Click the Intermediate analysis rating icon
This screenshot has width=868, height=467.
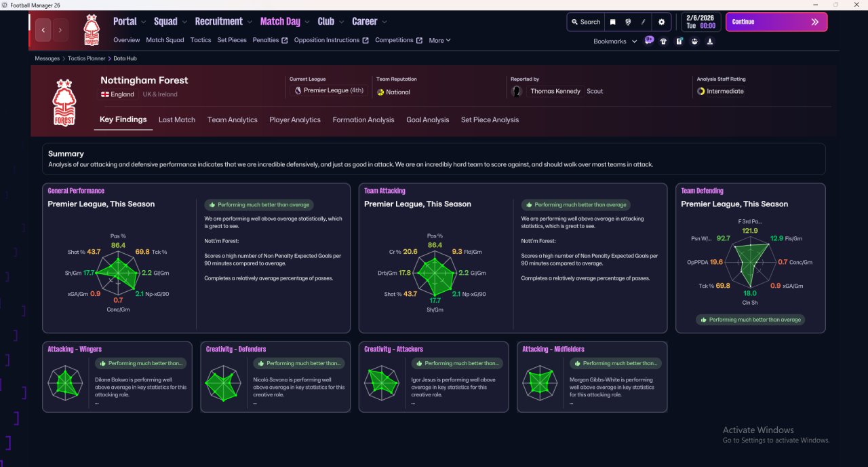coord(701,91)
